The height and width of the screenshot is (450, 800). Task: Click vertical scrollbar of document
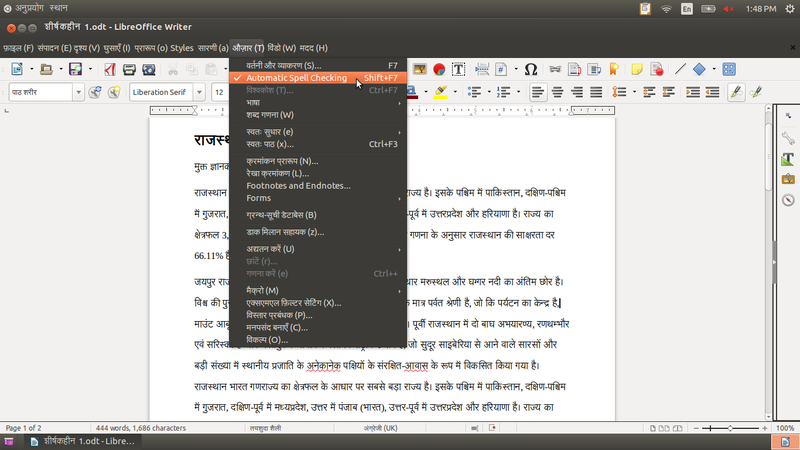click(x=768, y=261)
